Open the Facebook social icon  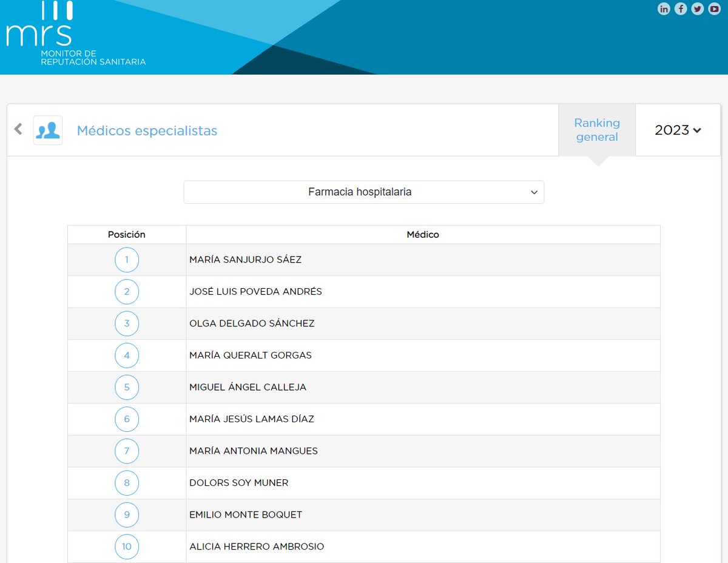[681, 9]
